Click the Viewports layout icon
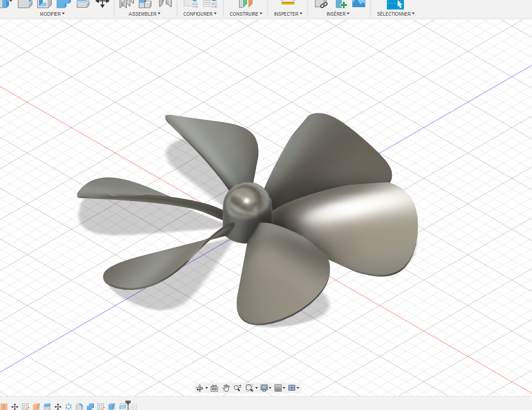The width and height of the screenshot is (532, 410). [x=292, y=388]
